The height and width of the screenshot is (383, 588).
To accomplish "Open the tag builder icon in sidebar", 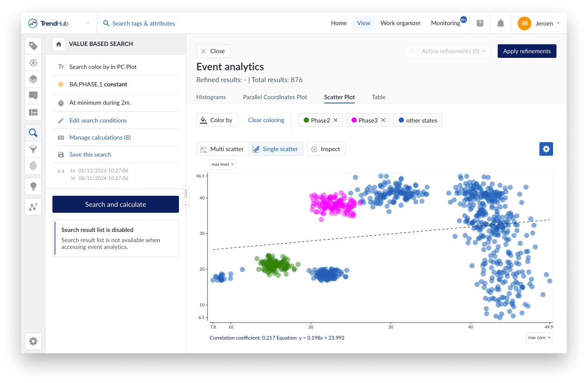I will 33,63.
